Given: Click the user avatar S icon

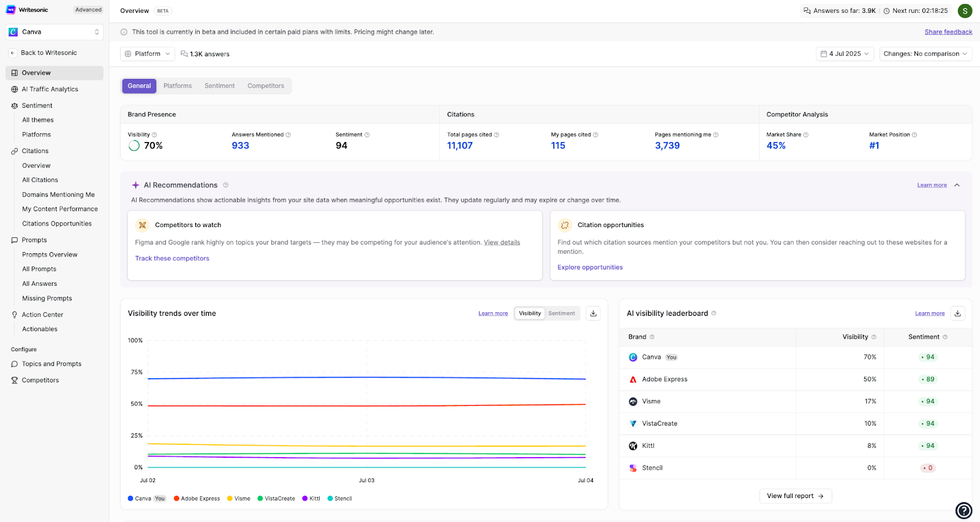Looking at the screenshot, I should click(965, 11).
